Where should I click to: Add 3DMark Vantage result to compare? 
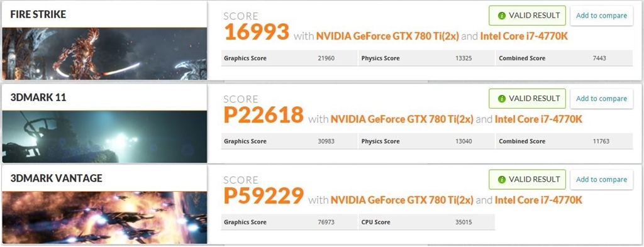[x=601, y=180]
